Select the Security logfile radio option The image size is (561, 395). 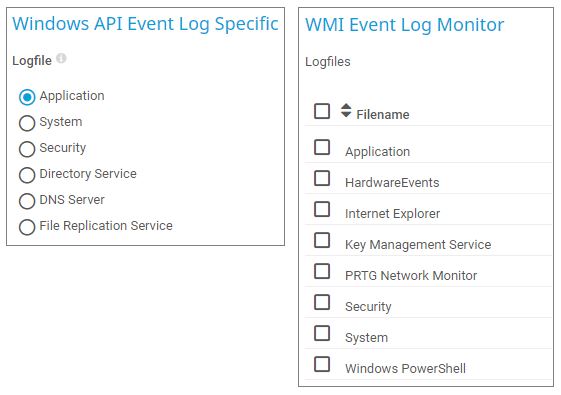click(27, 149)
